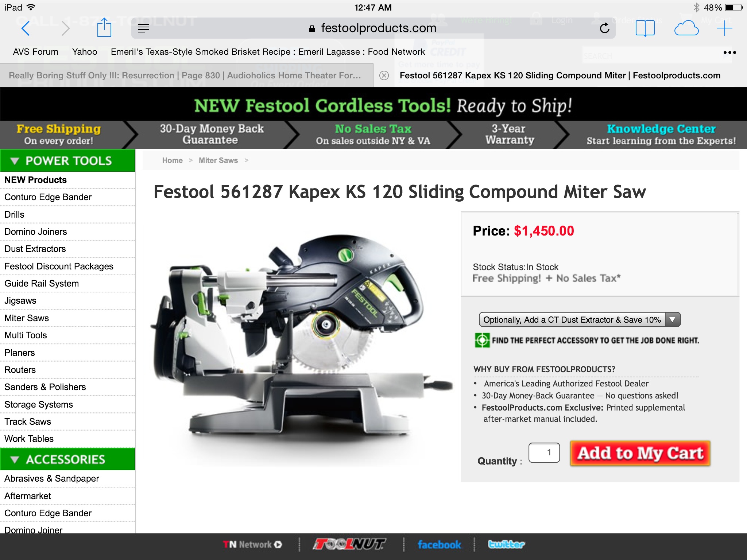Click Add to My Cart button
747x560 pixels.
point(640,453)
